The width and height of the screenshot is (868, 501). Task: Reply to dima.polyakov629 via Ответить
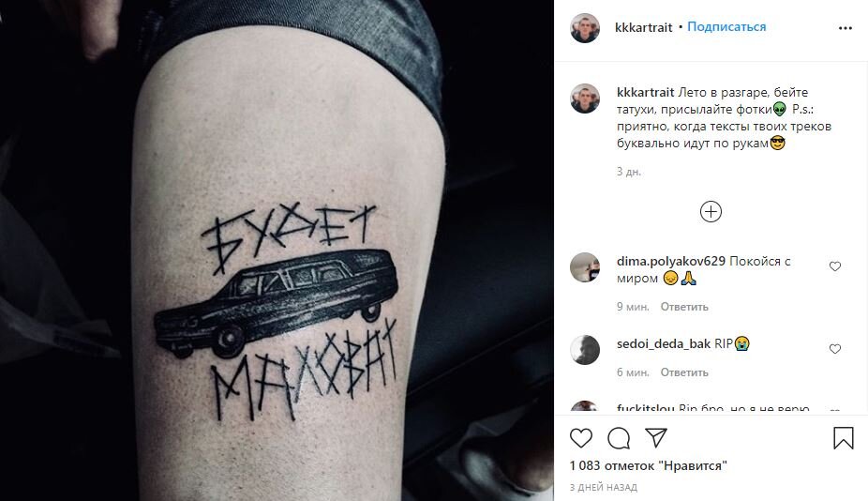pos(684,307)
